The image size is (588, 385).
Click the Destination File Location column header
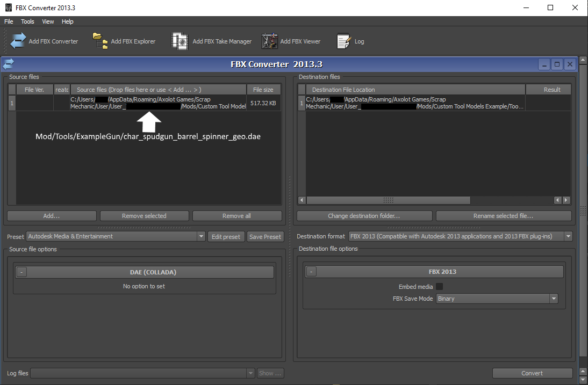pos(415,90)
